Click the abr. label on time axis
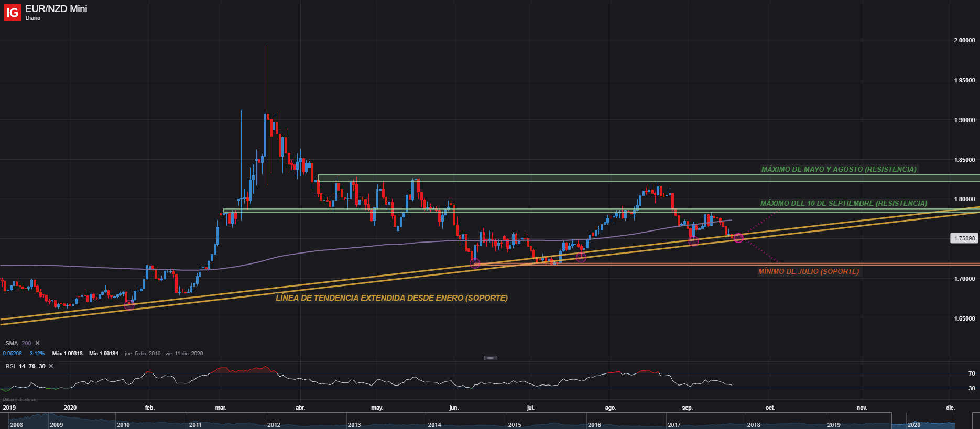Screen dimensions: 980x429 tap(300, 408)
